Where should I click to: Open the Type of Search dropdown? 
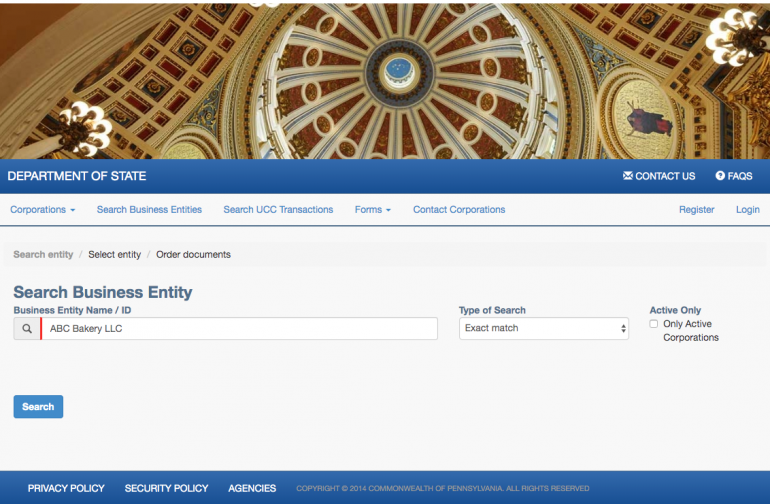(543, 329)
